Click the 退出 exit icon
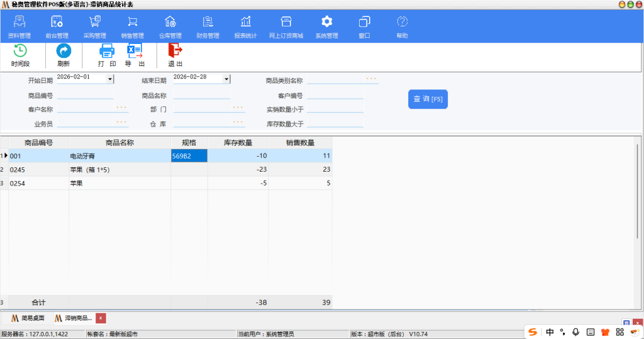 point(175,52)
